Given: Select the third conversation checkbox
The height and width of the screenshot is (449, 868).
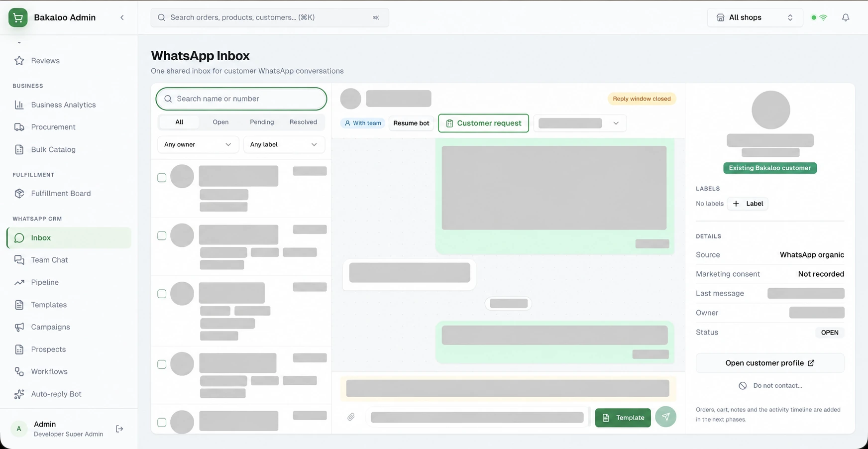Looking at the screenshot, I should (x=162, y=294).
